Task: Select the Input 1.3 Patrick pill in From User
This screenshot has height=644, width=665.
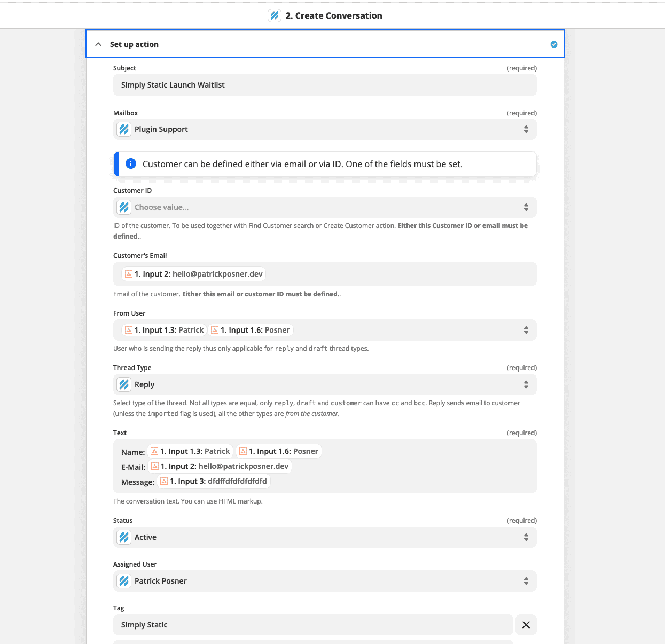Action: pos(165,330)
